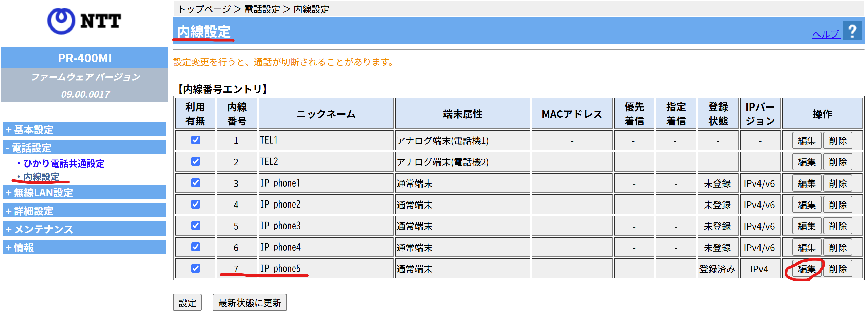Open the トップページ breadcrumb link
868x331 pixels.
204,9
